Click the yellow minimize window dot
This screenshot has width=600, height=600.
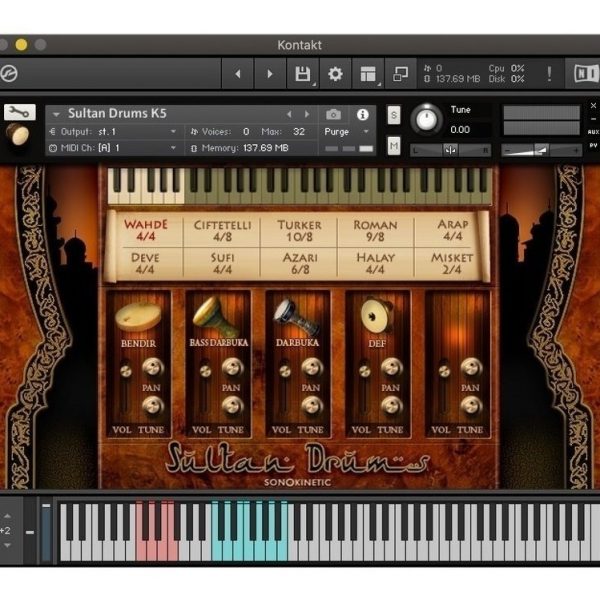pos(21,45)
